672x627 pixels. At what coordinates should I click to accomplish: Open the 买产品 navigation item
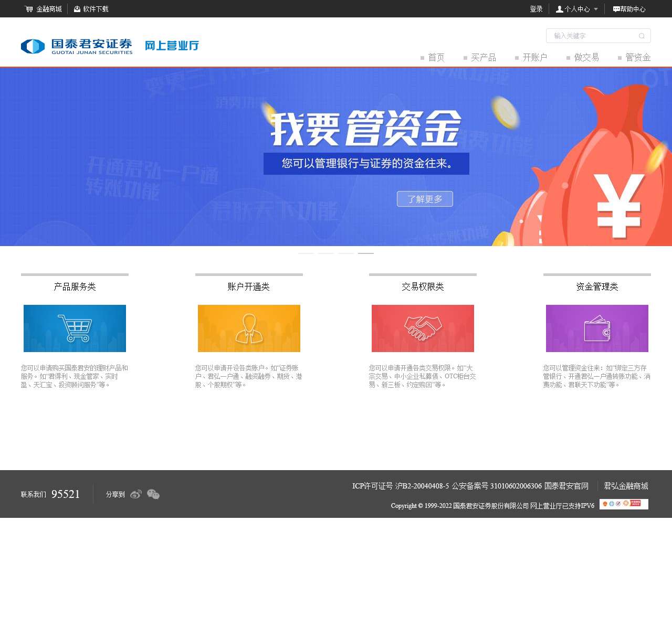[x=483, y=57]
